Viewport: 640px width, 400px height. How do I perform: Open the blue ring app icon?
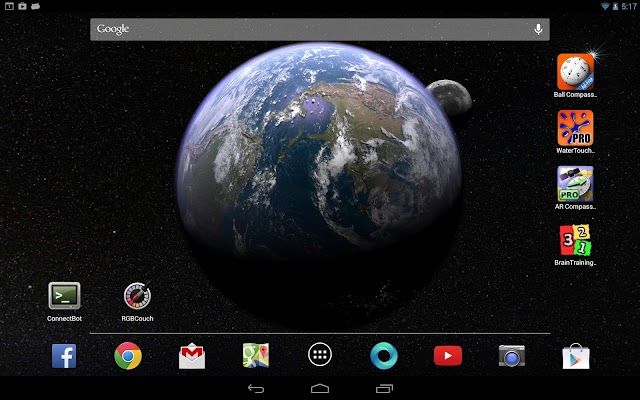[x=384, y=356]
